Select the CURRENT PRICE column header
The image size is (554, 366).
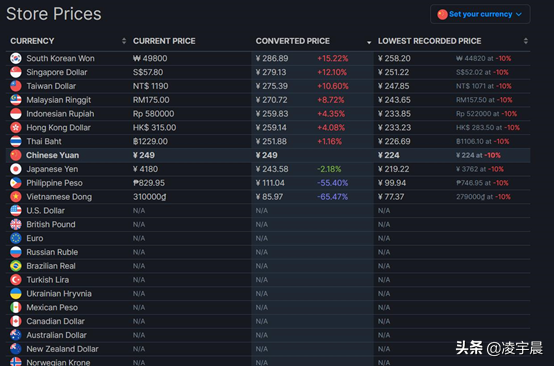pos(164,41)
